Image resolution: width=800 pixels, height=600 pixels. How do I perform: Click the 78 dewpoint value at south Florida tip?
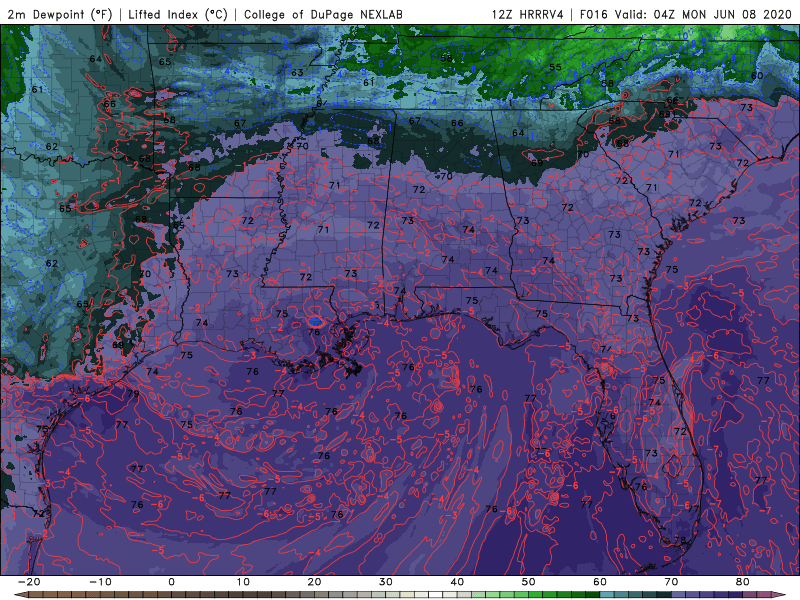(680, 540)
